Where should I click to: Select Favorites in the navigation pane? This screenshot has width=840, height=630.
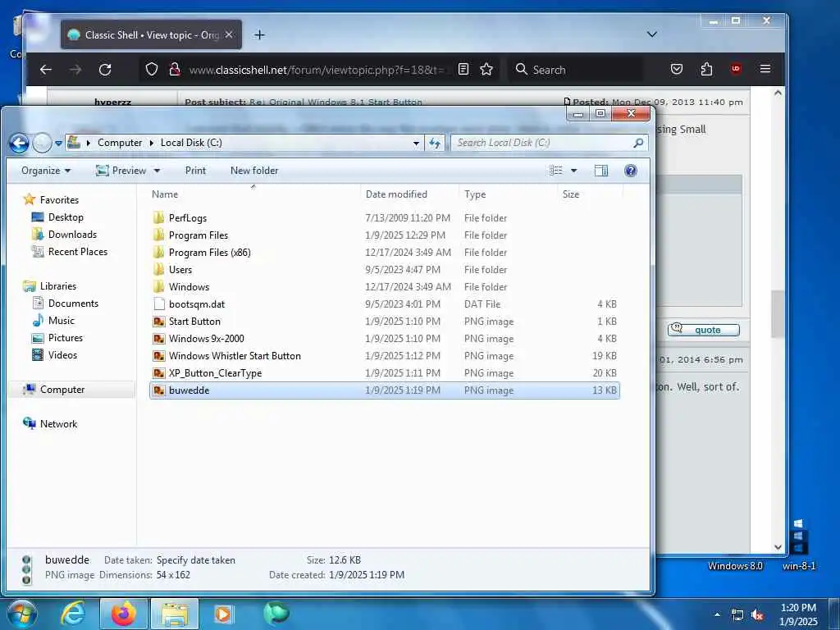[59, 200]
